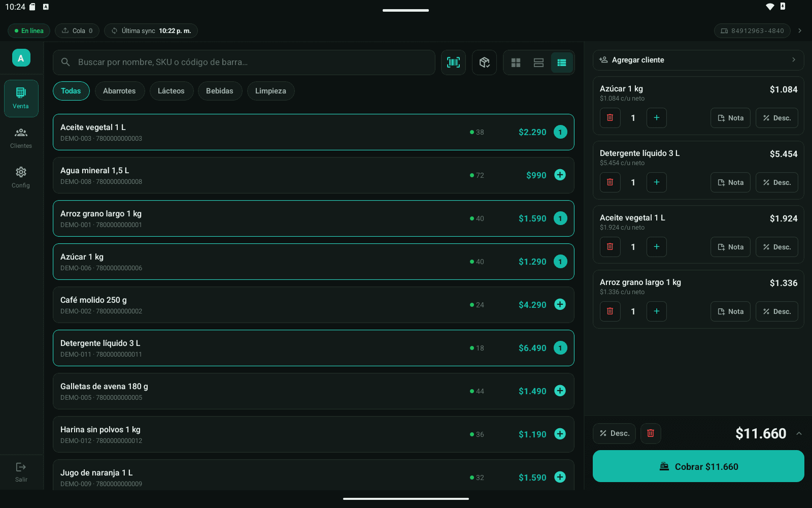The width and height of the screenshot is (812, 508).
Task: Filter by Limpieza category
Action: pyautogui.click(x=270, y=91)
